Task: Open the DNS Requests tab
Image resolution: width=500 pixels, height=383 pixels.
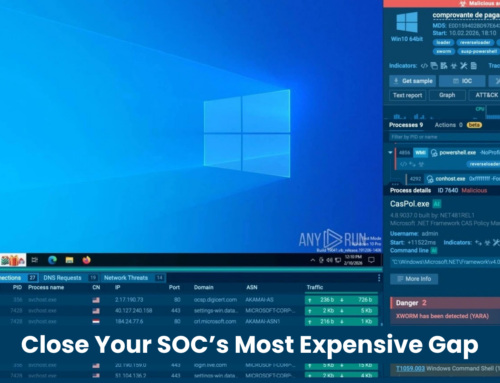Action: 70,278
